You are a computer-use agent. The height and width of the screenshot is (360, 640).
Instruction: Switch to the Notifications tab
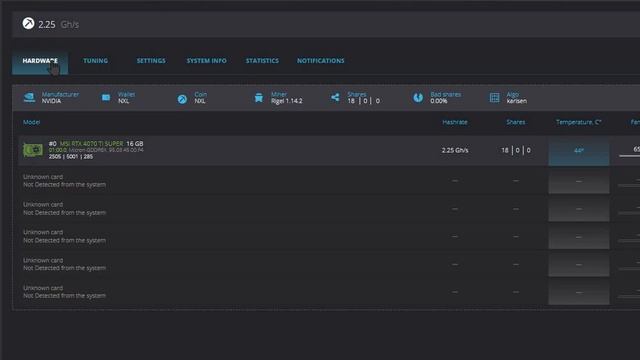(x=320, y=61)
